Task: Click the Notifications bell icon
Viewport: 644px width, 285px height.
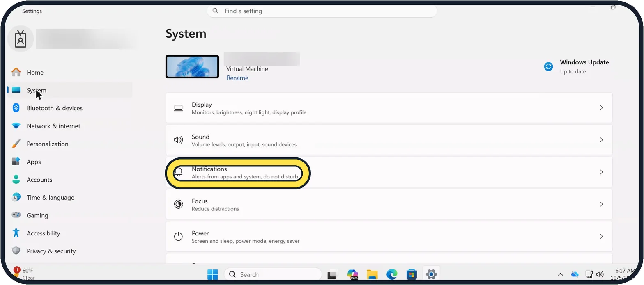Action: (x=178, y=172)
